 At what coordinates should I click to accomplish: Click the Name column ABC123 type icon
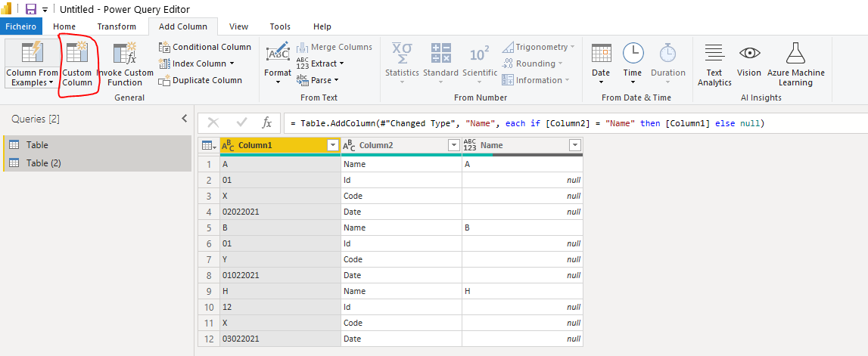[x=470, y=145]
